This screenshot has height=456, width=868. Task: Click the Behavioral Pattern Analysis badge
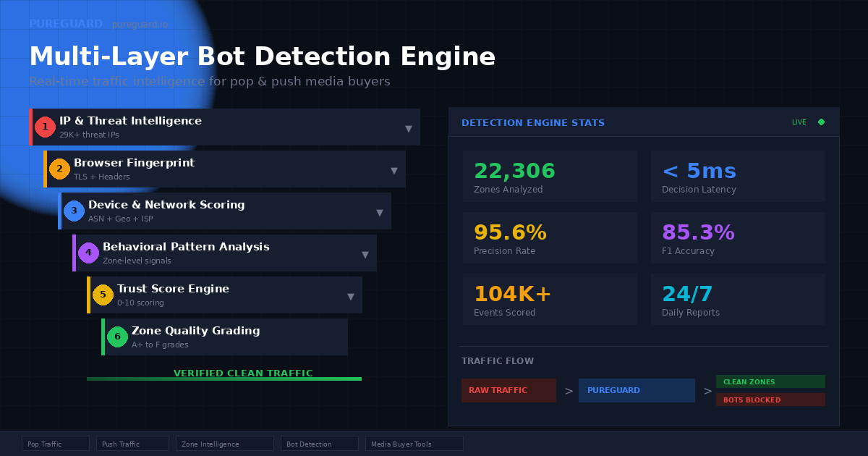[x=88, y=253]
